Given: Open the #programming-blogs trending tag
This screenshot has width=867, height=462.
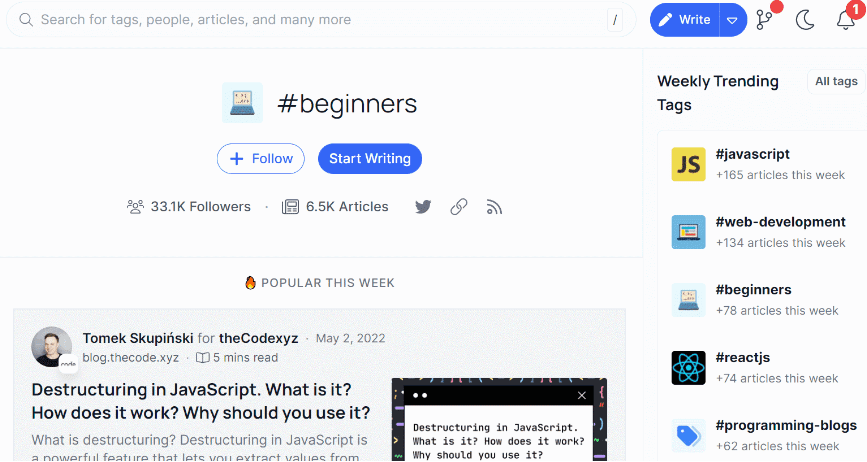Looking at the screenshot, I should [780, 426].
